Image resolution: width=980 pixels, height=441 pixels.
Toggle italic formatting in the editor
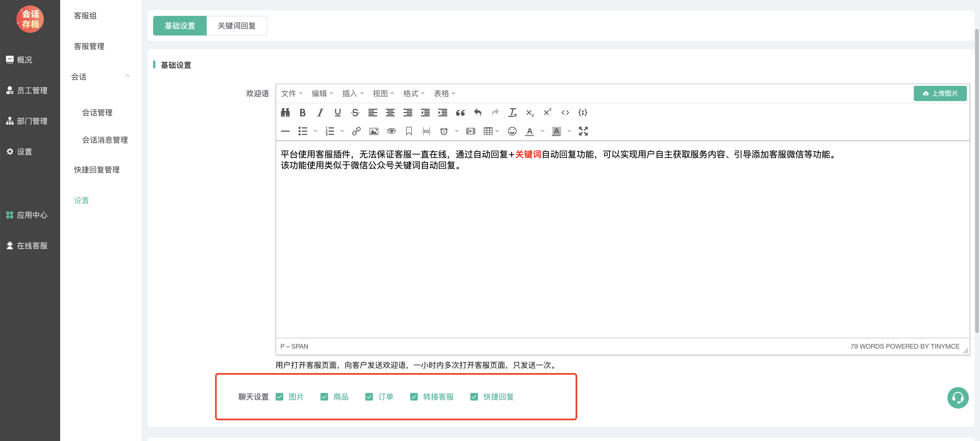(x=320, y=113)
